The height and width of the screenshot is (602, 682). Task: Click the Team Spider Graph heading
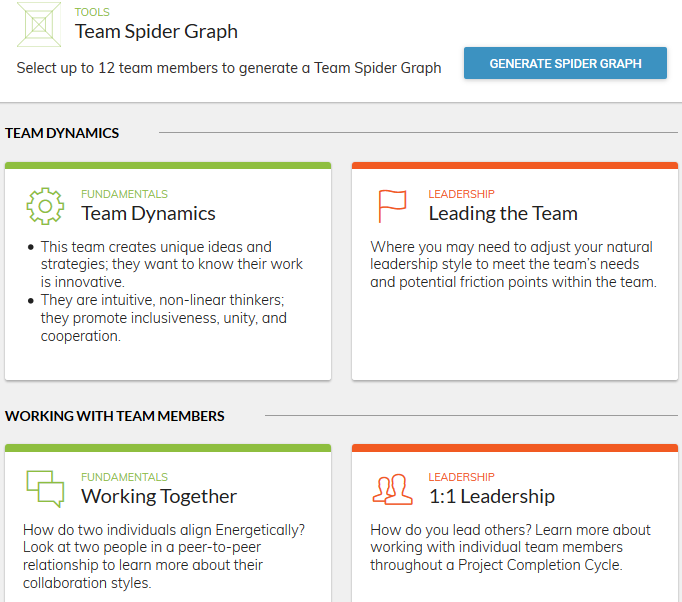point(157,31)
